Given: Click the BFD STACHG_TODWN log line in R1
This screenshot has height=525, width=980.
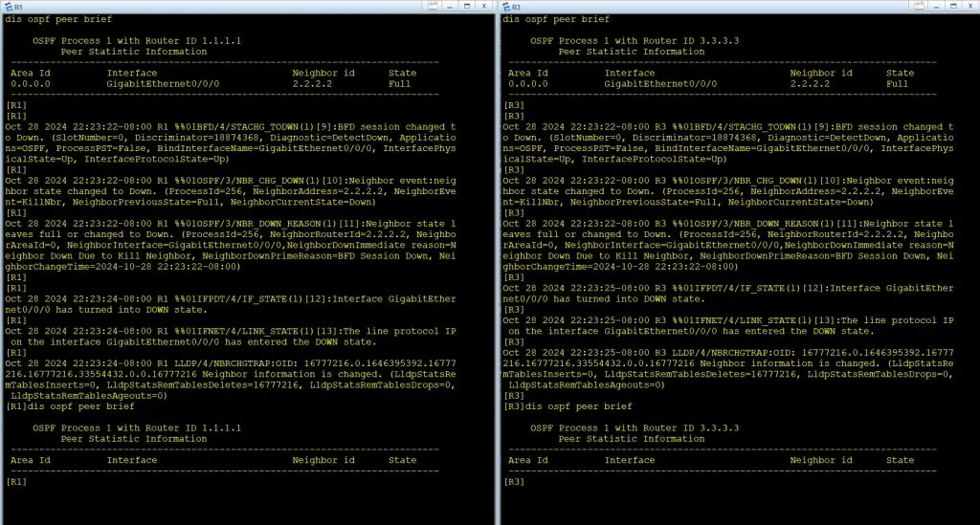Looking at the screenshot, I should coord(230,126).
